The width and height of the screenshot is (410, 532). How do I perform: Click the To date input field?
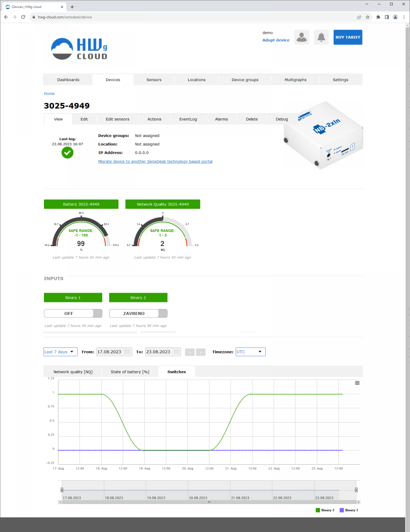(163, 352)
